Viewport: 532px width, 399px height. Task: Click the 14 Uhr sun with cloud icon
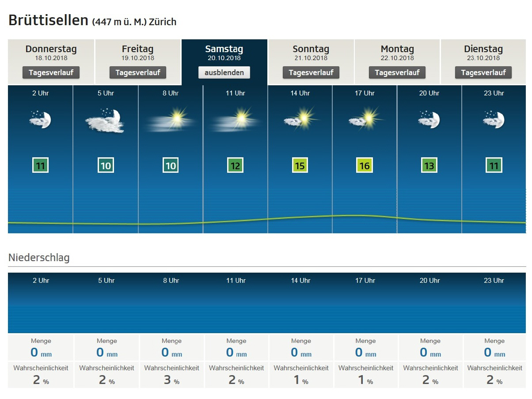[300, 118]
